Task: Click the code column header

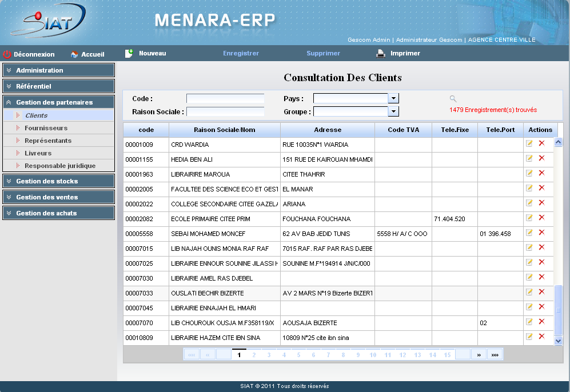Action: (x=146, y=130)
